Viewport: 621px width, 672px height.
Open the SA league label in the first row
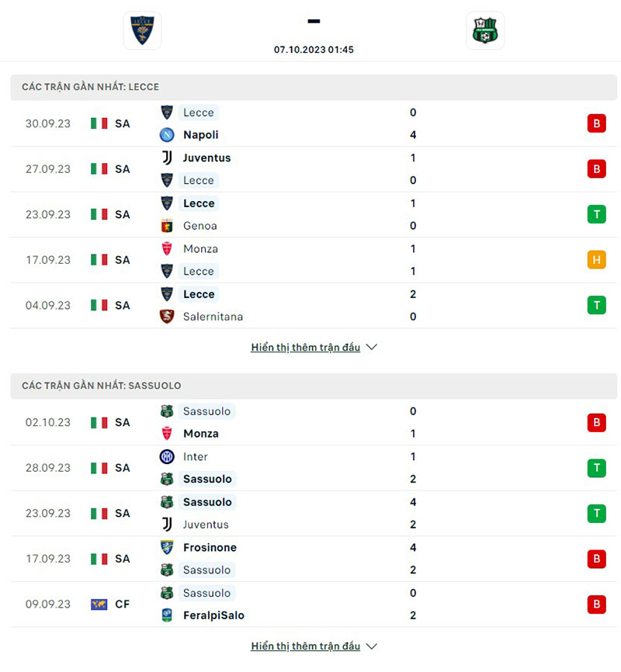click(122, 123)
